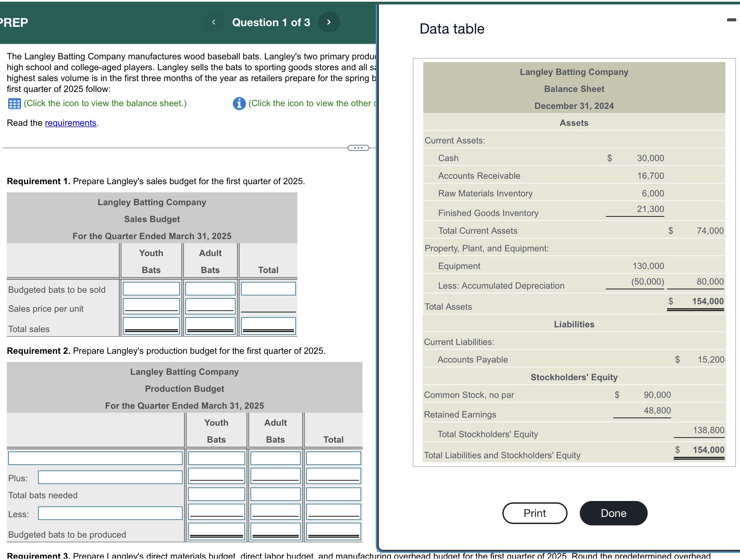Enter Budgeted bats to be sold for Youth Bats

point(151,288)
